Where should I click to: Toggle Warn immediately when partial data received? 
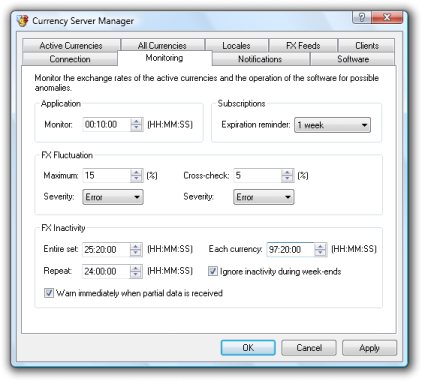click(x=49, y=293)
